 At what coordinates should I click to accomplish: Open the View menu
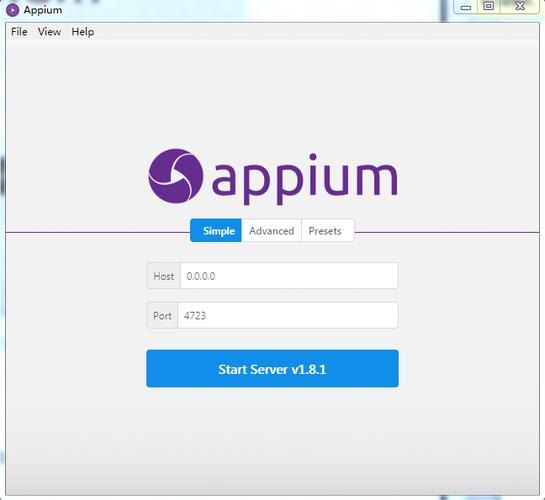pos(49,32)
